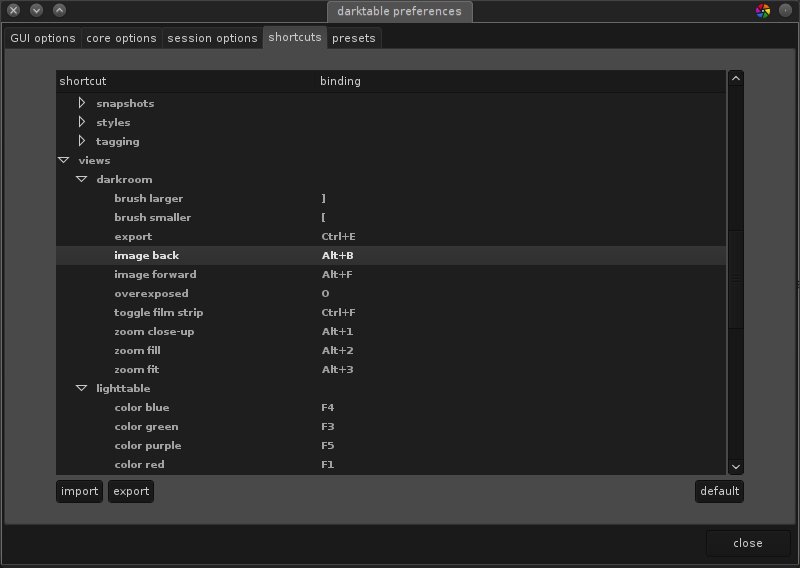Switch to the GUI options tab

(43, 38)
